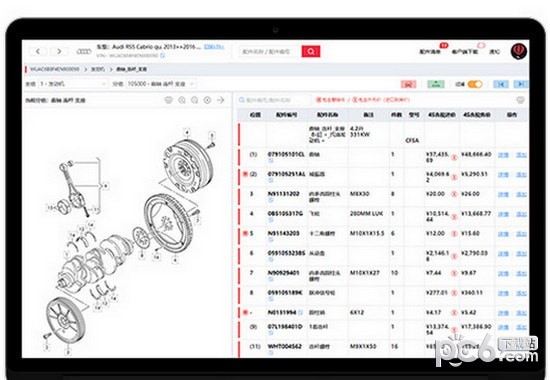550x380 pixels.
Task: Go back with the left arrow button
Action: tap(38, 51)
